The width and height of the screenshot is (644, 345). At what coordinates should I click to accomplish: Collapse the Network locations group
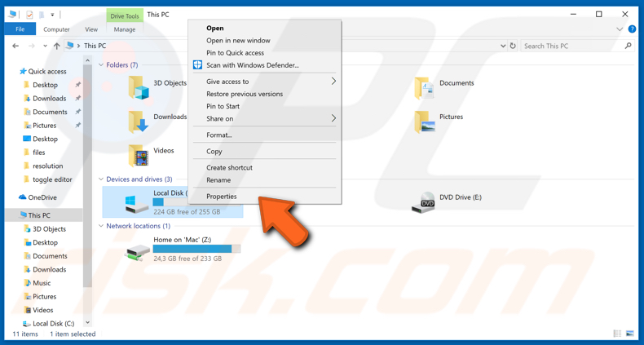[x=100, y=226]
